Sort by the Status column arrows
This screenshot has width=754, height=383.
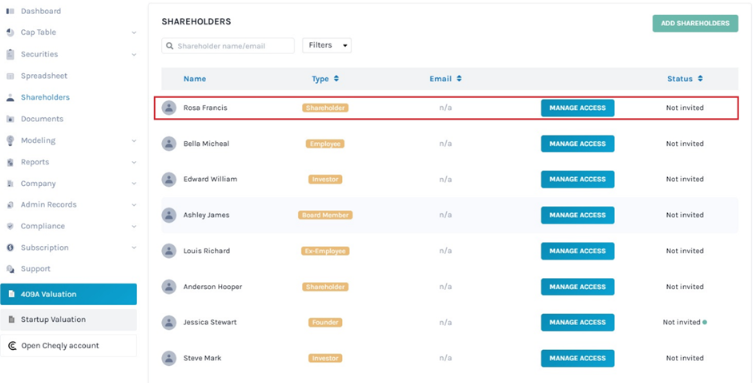700,78
